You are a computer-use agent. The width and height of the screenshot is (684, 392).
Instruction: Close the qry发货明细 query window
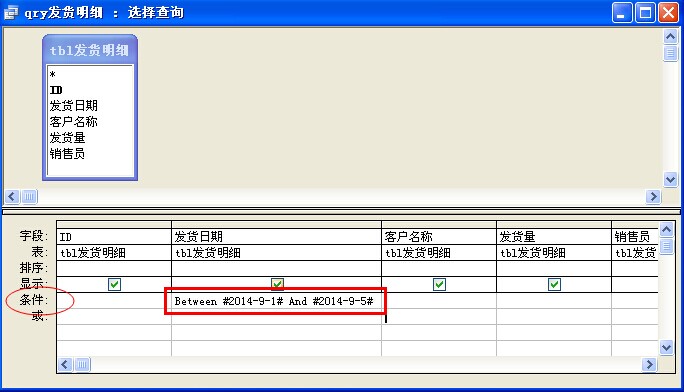coord(668,12)
